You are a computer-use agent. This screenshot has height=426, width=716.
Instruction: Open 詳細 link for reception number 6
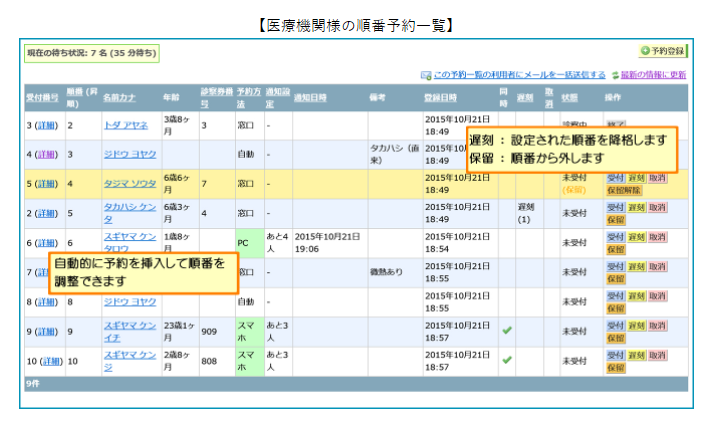coord(46,243)
